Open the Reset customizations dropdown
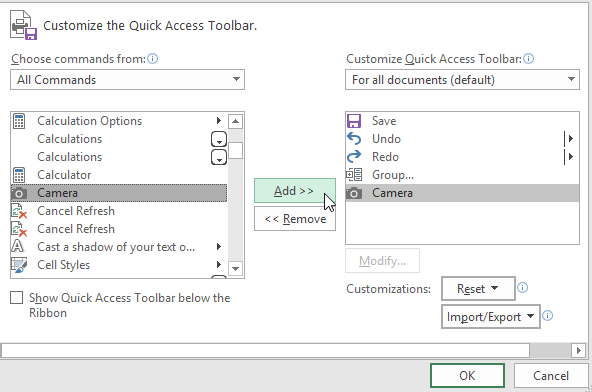The height and width of the screenshot is (392, 592). pos(478,289)
